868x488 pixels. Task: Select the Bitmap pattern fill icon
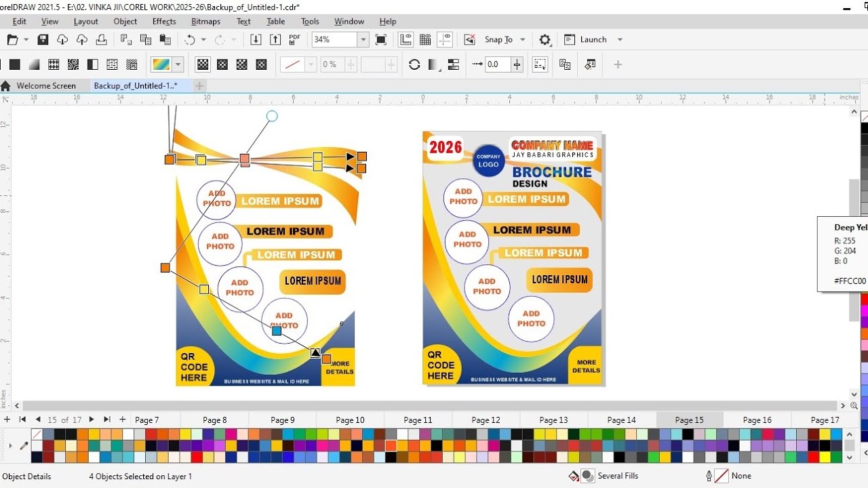pos(73,64)
